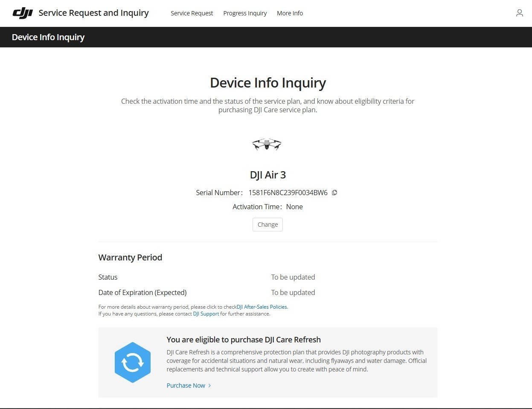The height and width of the screenshot is (409, 532).
Task: Click the Activation Time None value
Action: coord(294,207)
